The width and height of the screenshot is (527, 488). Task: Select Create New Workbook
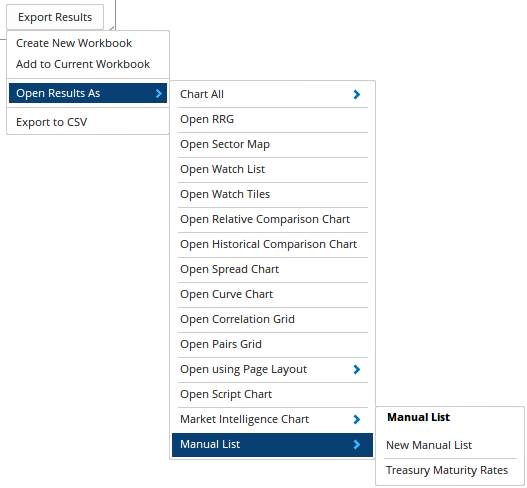(74, 43)
